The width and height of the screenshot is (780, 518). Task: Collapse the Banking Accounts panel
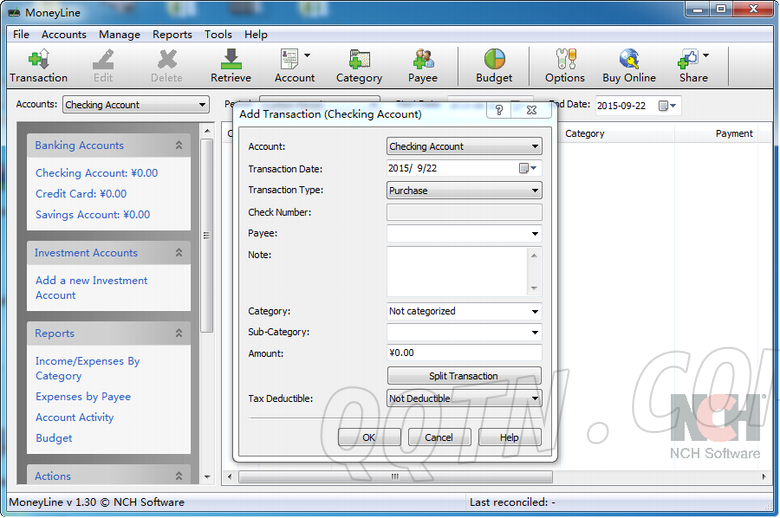point(179,146)
